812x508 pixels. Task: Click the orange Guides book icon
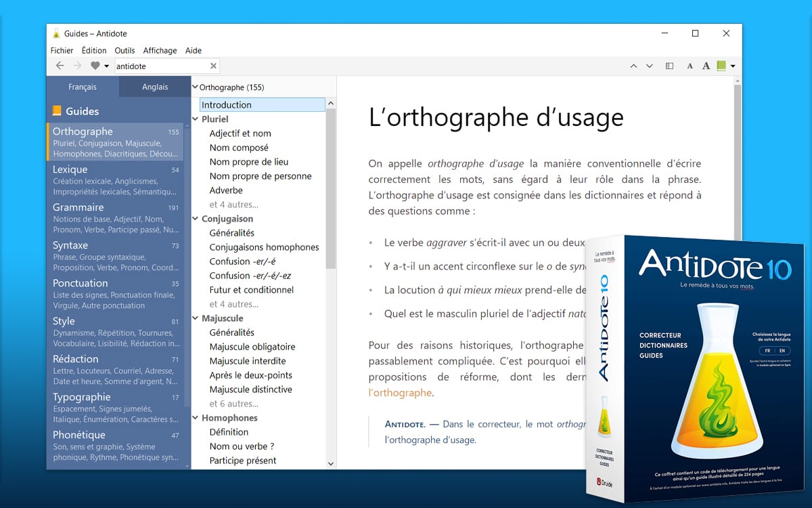pos(56,111)
